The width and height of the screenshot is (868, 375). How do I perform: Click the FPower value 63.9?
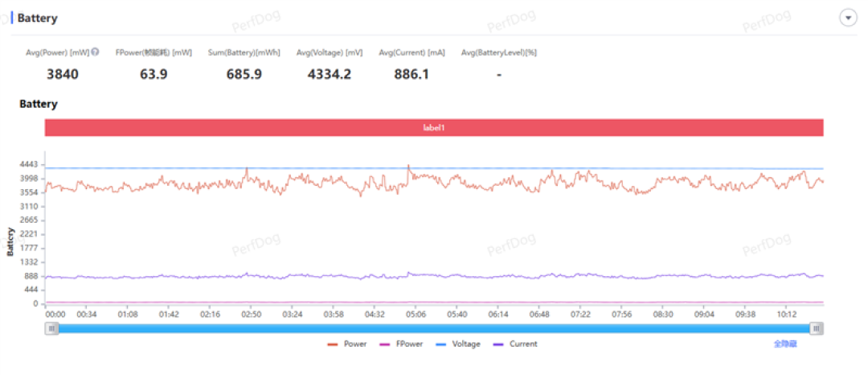coord(154,74)
